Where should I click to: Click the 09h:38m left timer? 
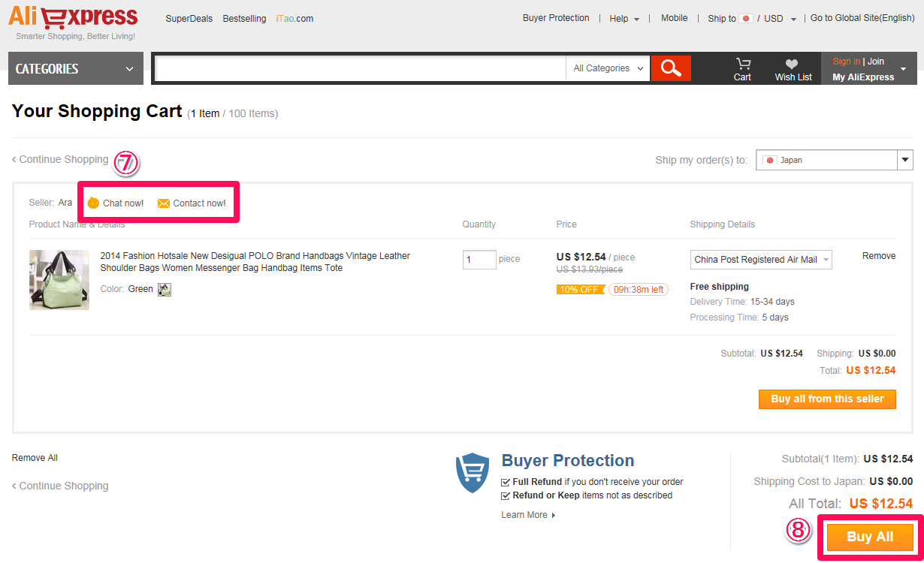click(639, 290)
